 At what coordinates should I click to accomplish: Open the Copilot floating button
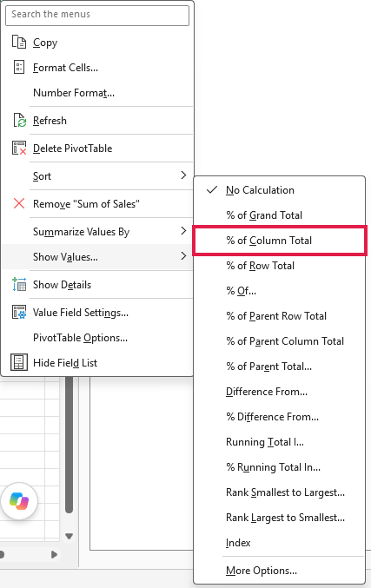pos(19,501)
